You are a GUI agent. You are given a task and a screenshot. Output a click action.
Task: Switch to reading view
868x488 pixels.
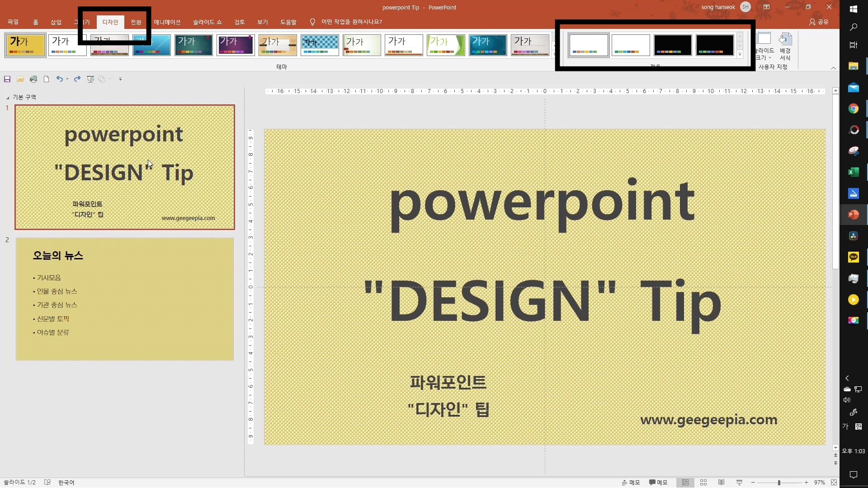(x=722, y=483)
